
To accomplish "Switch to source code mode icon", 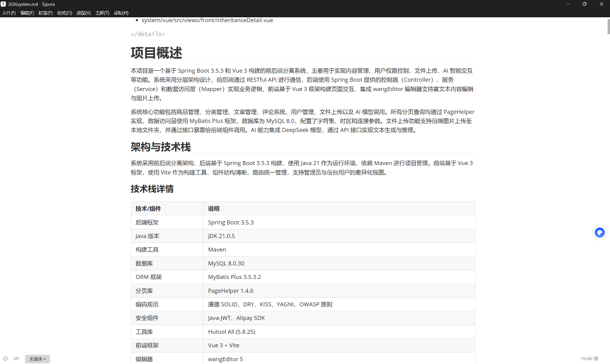I will click(x=16, y=359).
